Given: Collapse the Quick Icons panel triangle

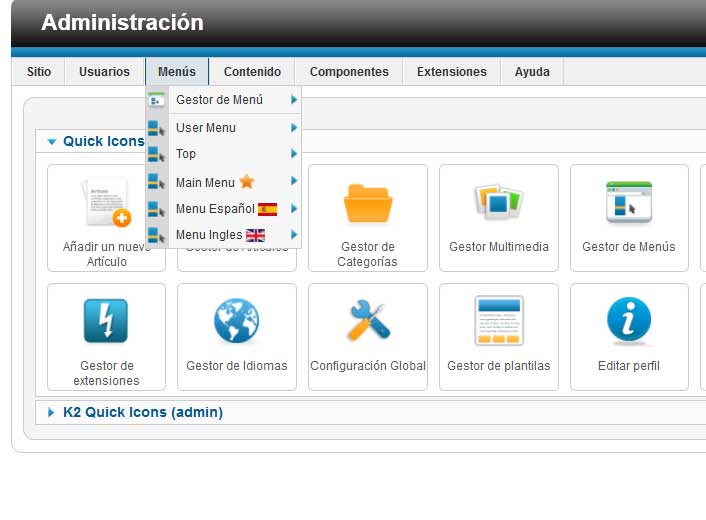Looking at the screenshot, I should (x=52, y=142).
